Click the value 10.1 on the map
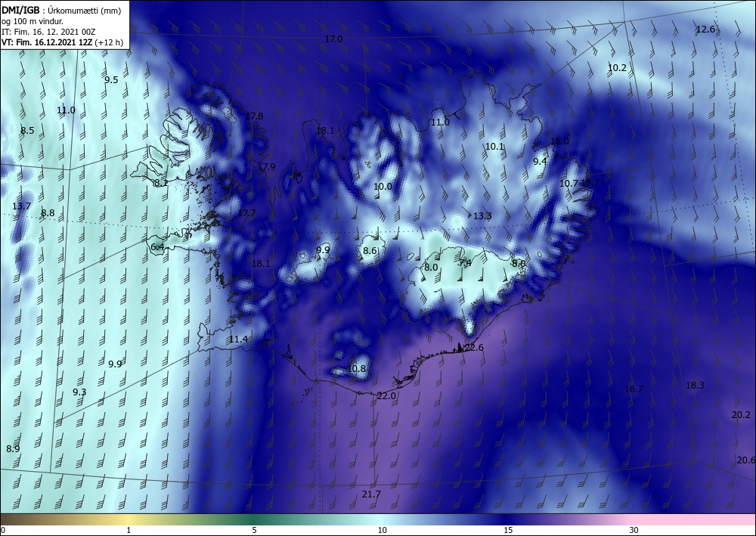 click(494, 147)
